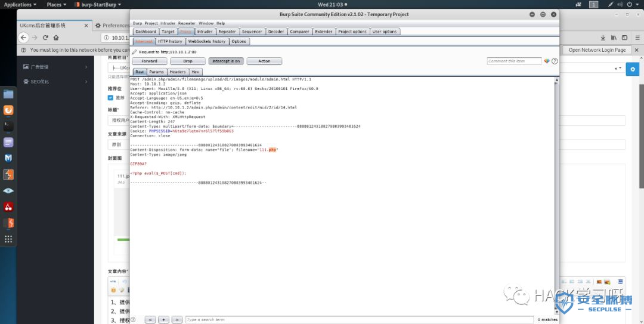The image size is (644, 324).
Task: Open the eye-shaped dock application
Action: (8, 191)
